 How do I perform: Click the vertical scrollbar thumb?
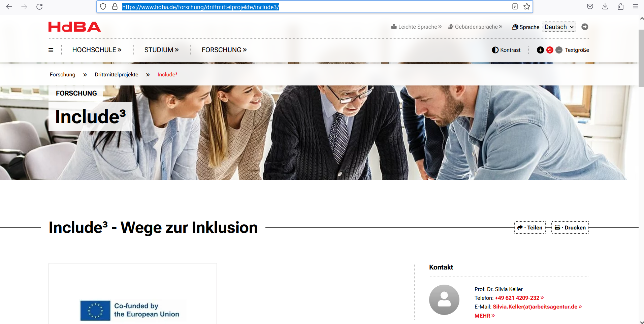641,58
